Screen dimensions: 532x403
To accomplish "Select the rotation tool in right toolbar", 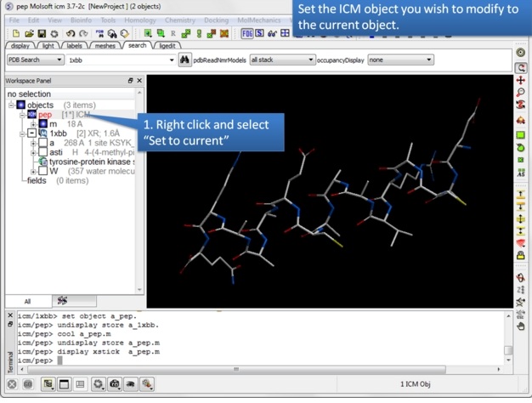I will click(521, 68).
